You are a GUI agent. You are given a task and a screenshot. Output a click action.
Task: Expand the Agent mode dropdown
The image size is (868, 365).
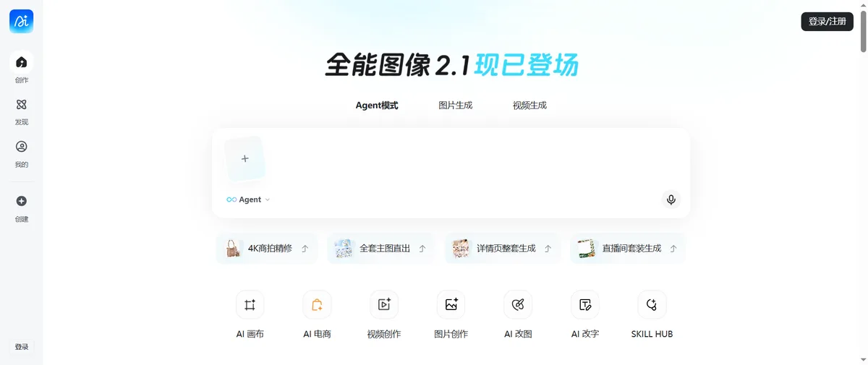point(248,199)
